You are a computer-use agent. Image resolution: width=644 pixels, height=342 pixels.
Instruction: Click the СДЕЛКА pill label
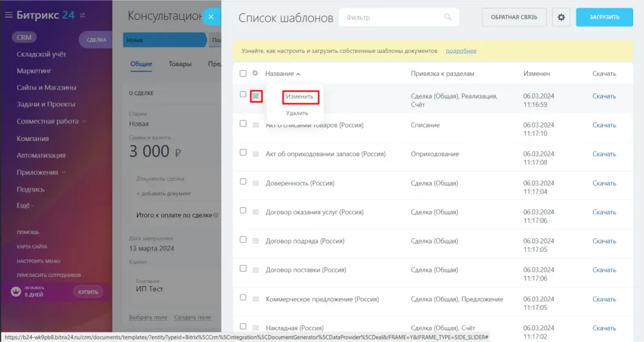(96, 40)
